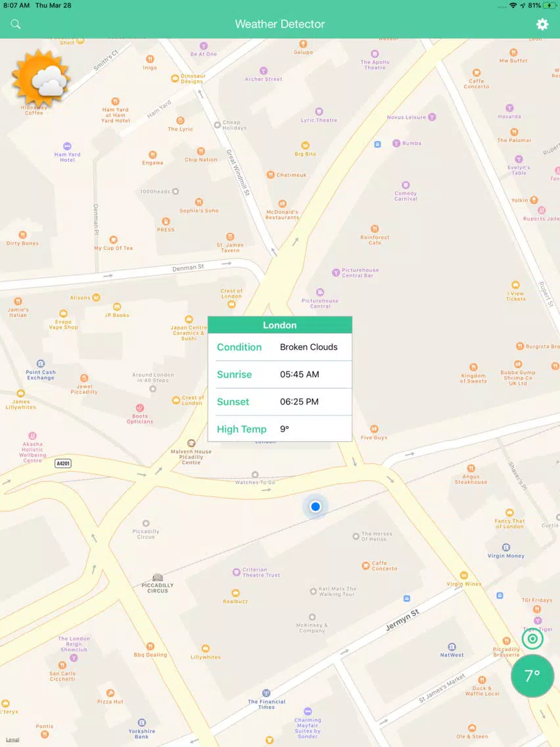Tap the 7° temperature button
The image size is (560, 747).
[x=532, y=675]
